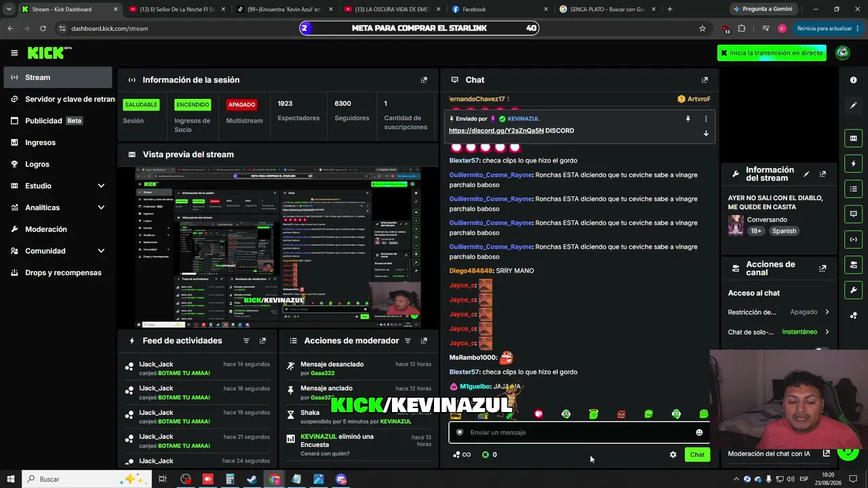The image size is (868, 488).
Task: Toggle the list widget in the right toolbar
Action: [x=853, y=189]
